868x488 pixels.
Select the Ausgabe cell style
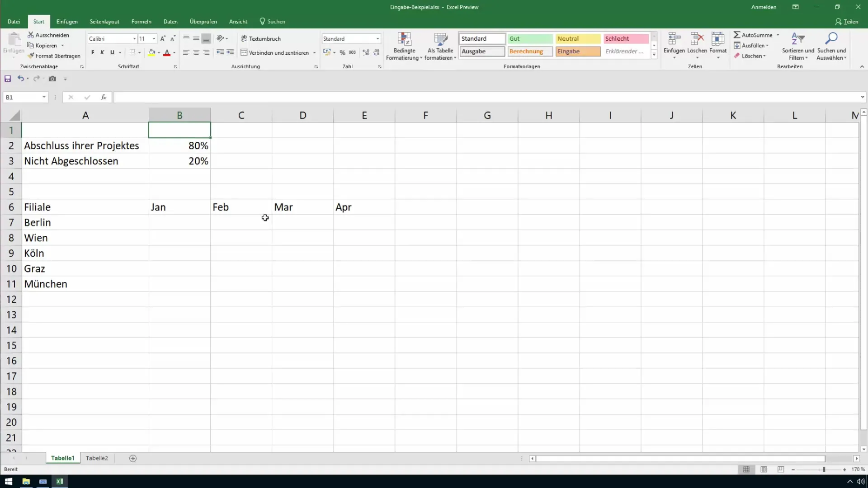[x=481, y=51]
